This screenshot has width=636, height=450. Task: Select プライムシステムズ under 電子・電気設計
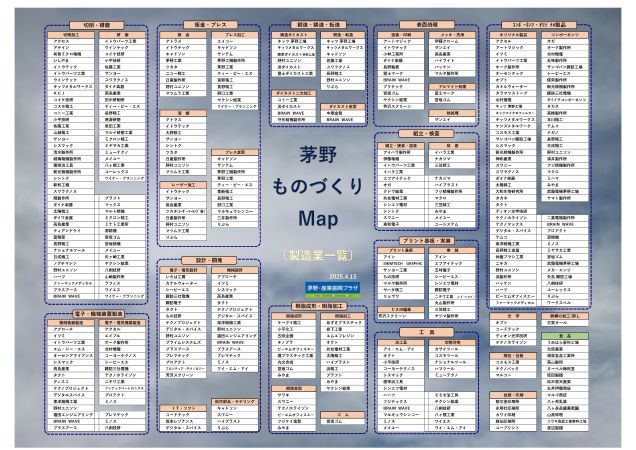point(183,342)
